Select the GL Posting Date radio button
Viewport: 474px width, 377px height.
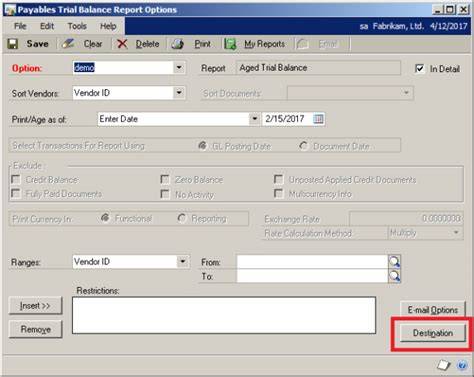point(202,146)
